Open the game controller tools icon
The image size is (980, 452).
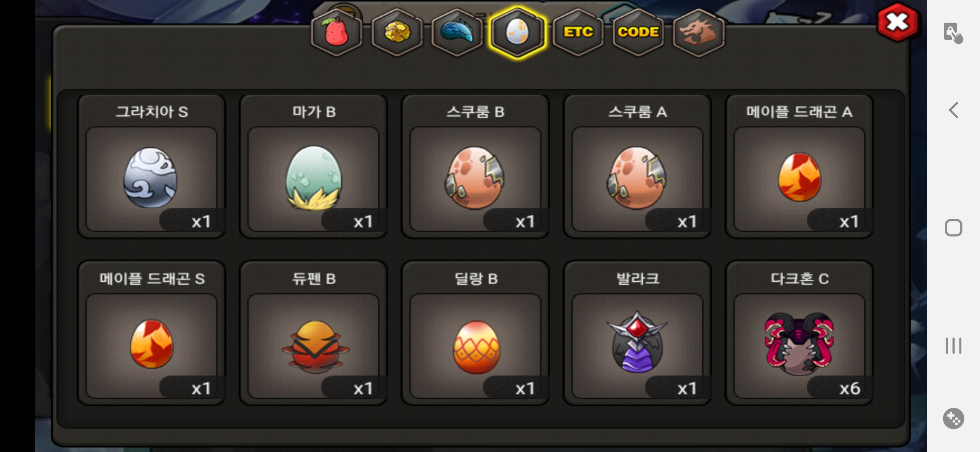coord(954,418)
